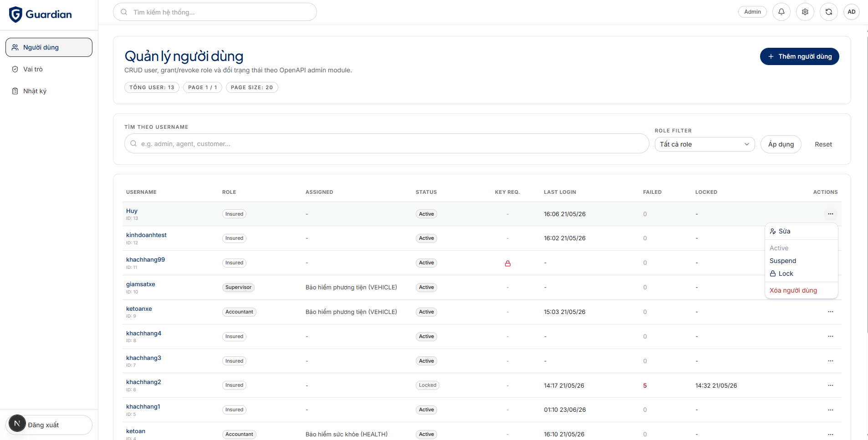
Task: Click username giamsatxe
Action: (x=140, y=284)
